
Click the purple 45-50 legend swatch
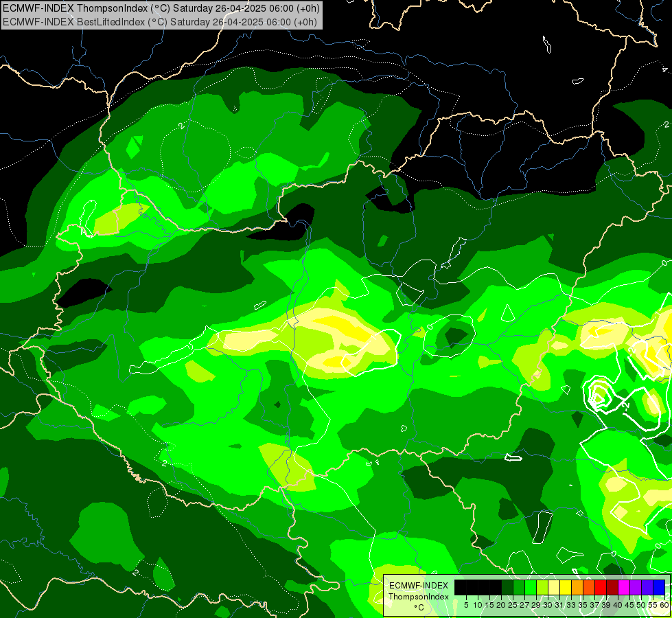click(x=636, y=588)
